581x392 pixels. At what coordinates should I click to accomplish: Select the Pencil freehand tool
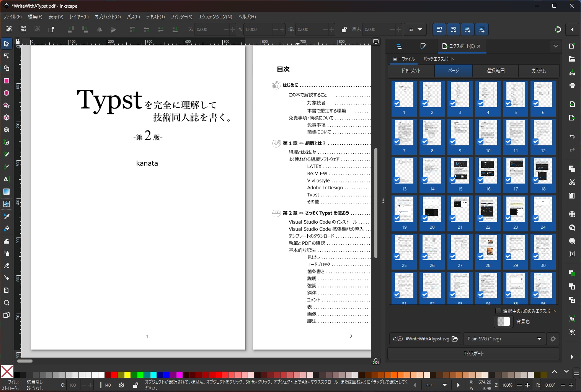[7, 155]
